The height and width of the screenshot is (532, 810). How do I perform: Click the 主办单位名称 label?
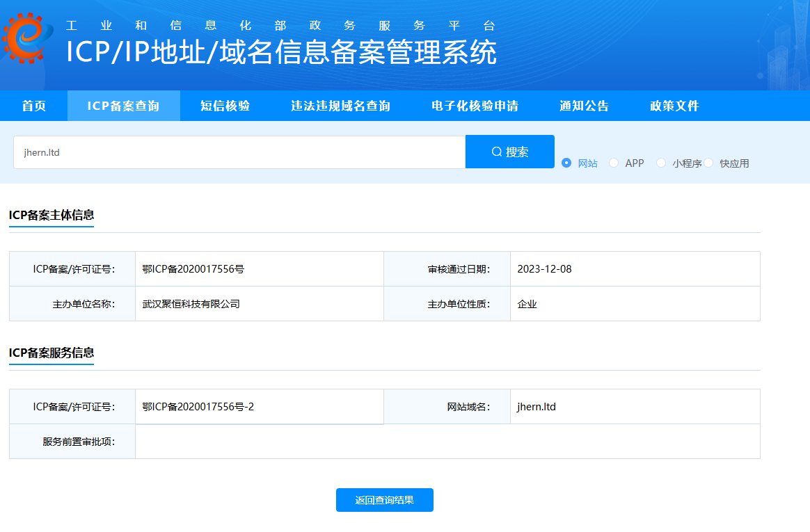pos(84,304)
